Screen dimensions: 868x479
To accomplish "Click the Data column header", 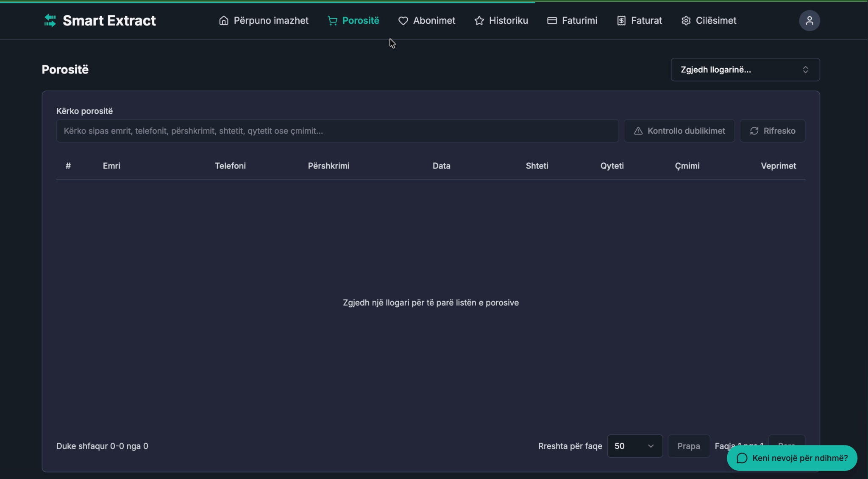I will tap(441, 166).
